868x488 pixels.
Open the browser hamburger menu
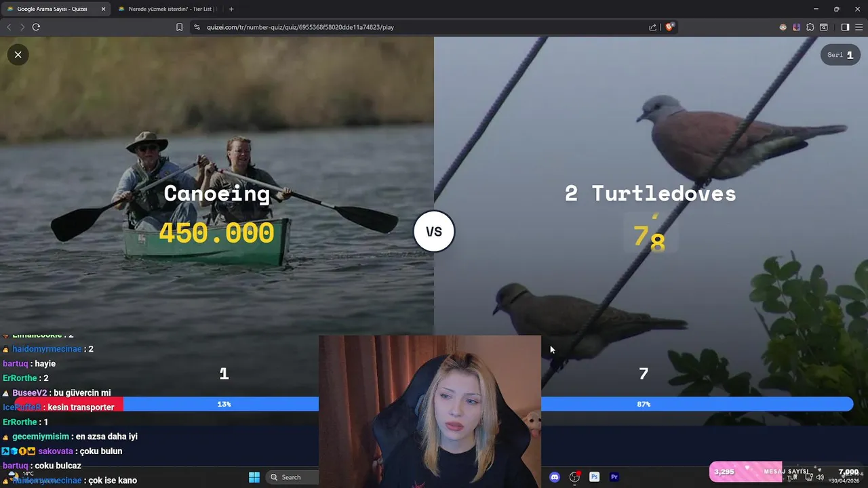click(859, 27)
